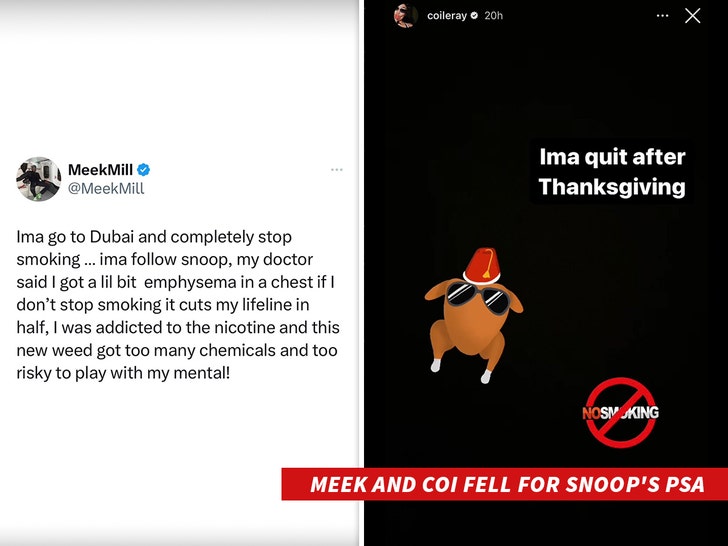Click MeekMill's profile avatar
This screenshot has width=728, height=546.
pyautogui.click(x=39, y=179)
